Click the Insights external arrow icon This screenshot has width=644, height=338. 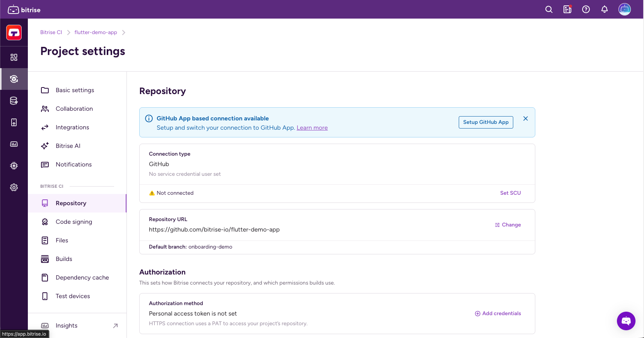click(x=115, y=326)
